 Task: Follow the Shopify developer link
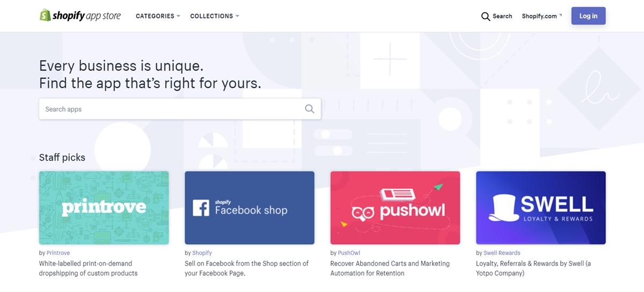[x=202, y=253]
